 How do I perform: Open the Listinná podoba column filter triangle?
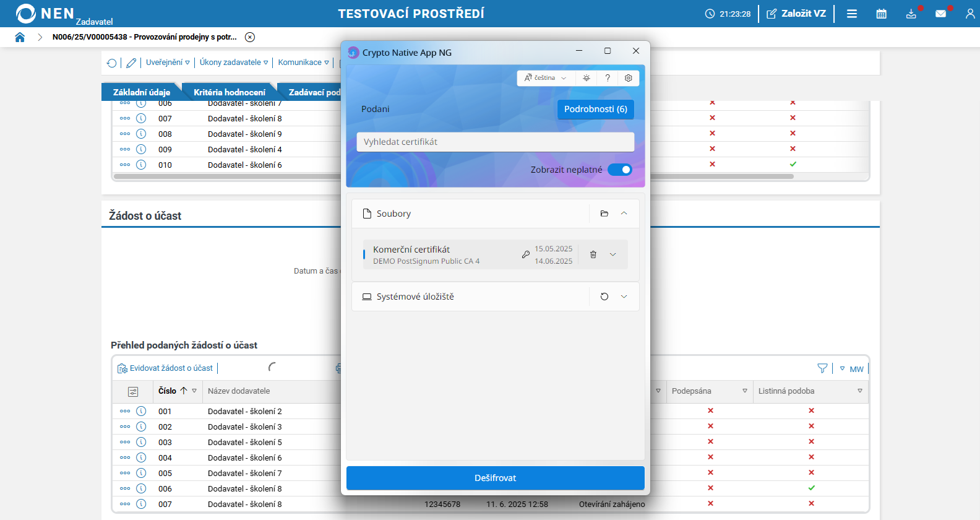coord(860,391)
